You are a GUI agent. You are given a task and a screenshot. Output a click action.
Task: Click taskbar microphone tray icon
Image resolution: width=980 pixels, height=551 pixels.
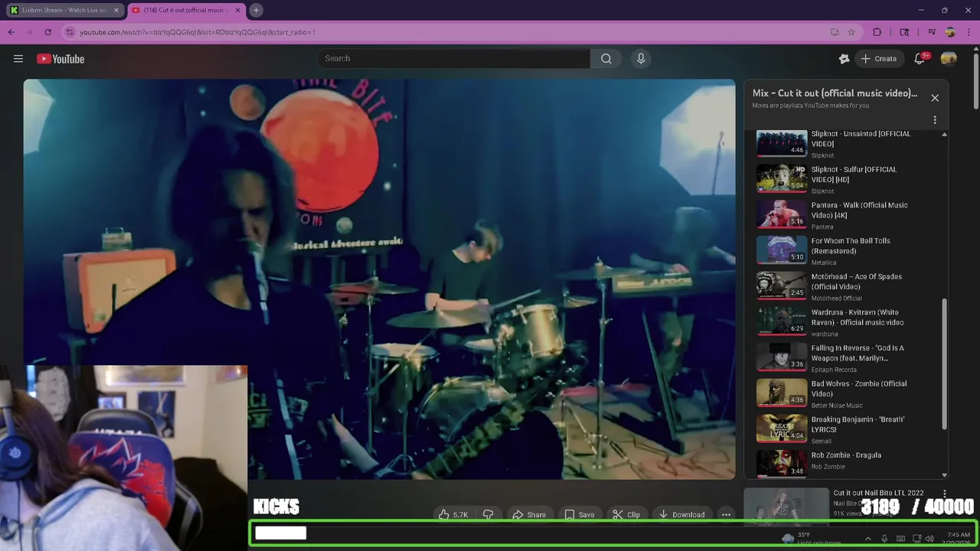[x=884, y=539]
